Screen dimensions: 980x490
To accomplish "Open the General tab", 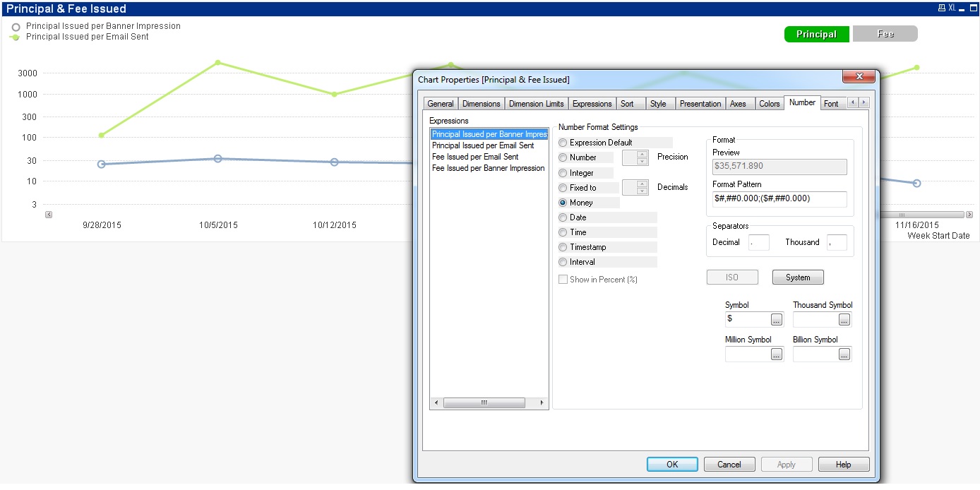I will tap(441, 104).
